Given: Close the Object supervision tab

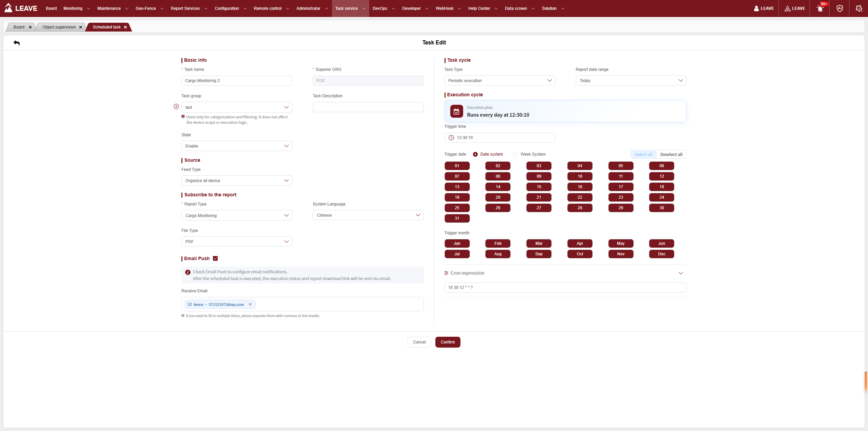Looking at the screenshot, I should 80,27.
